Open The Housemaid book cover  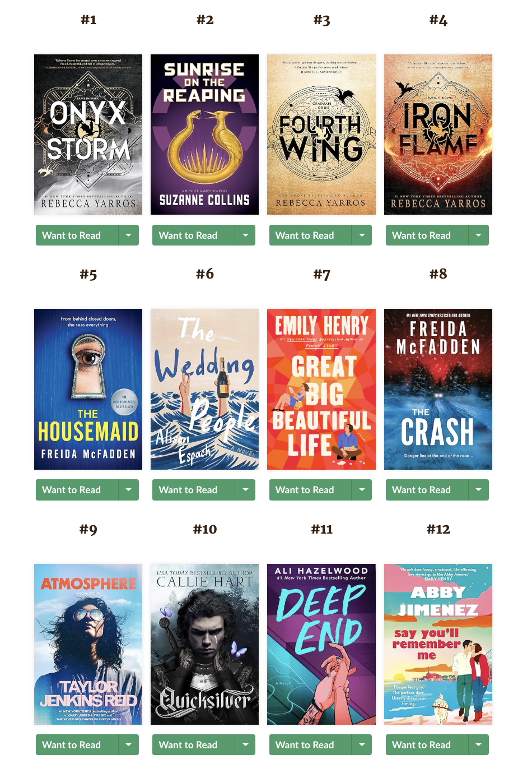(x=88, y=389)
